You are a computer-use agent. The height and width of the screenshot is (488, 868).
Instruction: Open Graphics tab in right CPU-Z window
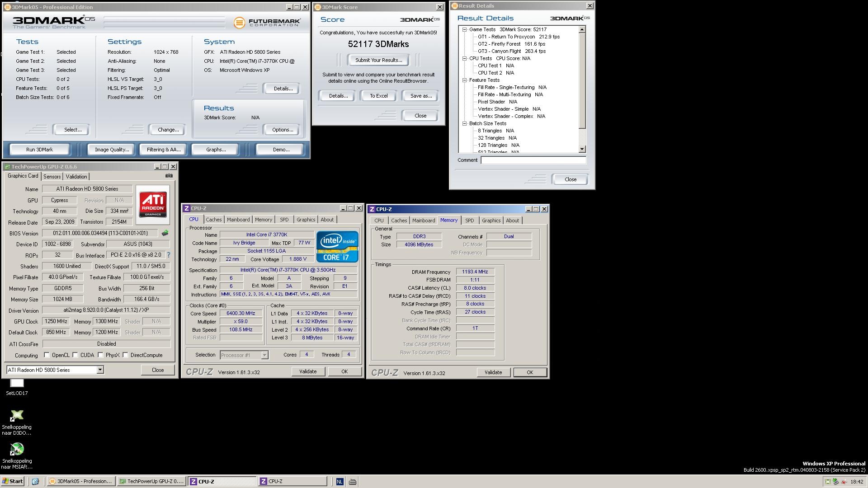pos(491,221)
